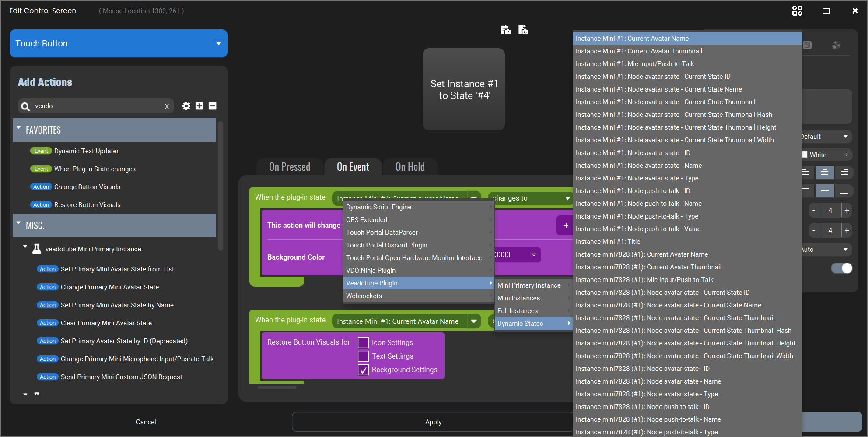Click the paste actions document icon
The height and width of the screenshot is (437, 868).
pos(523,29)
